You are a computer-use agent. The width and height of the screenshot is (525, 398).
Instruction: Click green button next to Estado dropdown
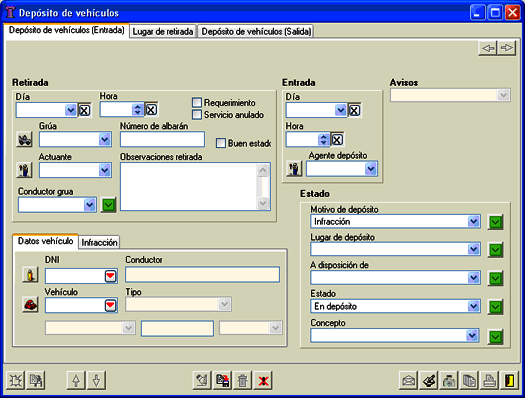[x=496, y=307]
